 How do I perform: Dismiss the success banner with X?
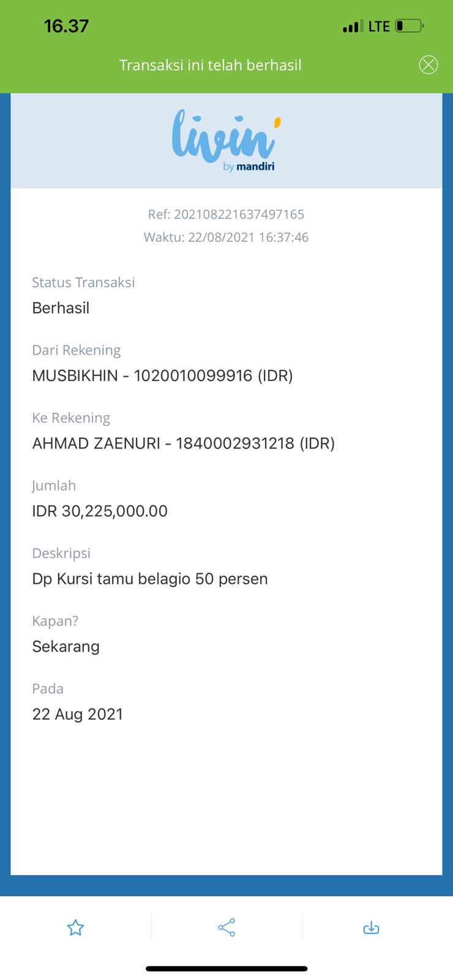tap(428, 64)
